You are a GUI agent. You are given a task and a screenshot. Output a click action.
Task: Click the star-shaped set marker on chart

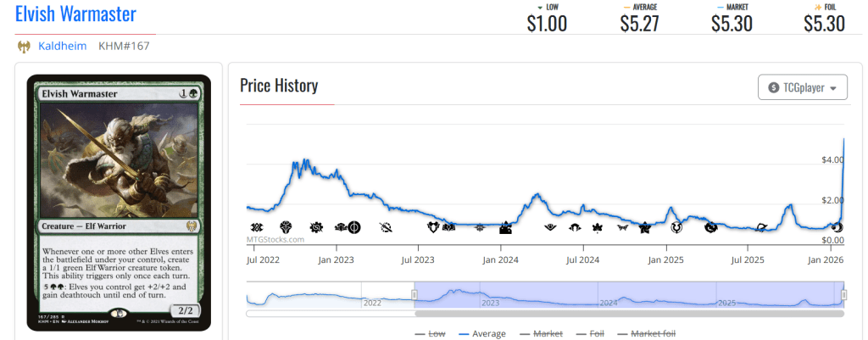pyautogui.click(x=645, y=227)
